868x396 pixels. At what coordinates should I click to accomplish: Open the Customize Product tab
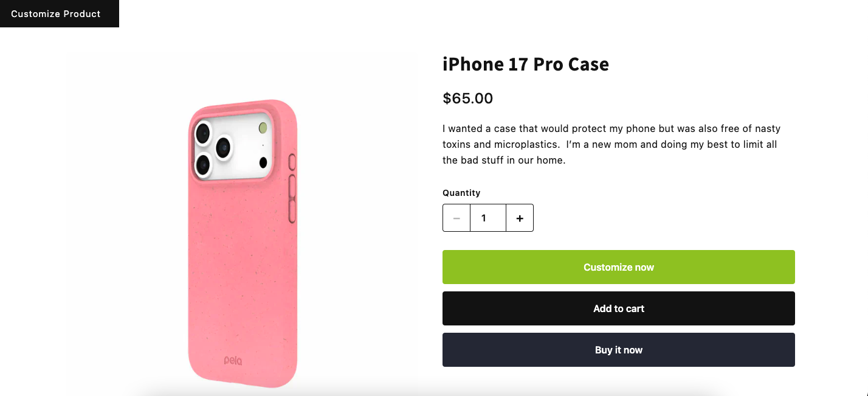pyautogui.click(x=56, y=13)
